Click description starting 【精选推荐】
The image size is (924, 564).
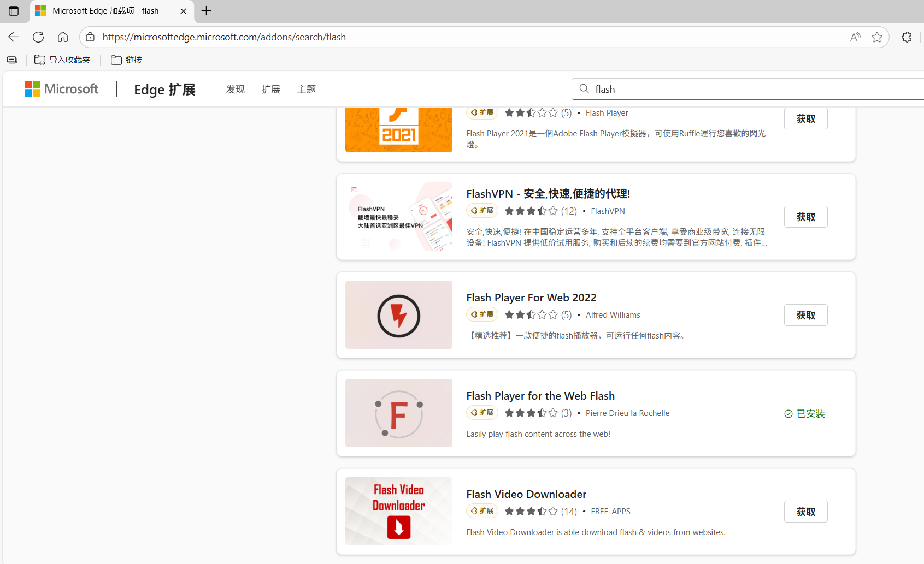click(x=577, y=336)
